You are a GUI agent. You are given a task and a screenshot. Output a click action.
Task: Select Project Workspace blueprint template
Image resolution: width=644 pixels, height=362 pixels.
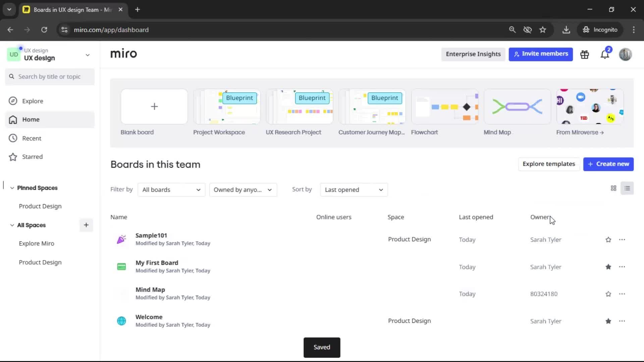point(227,107)
